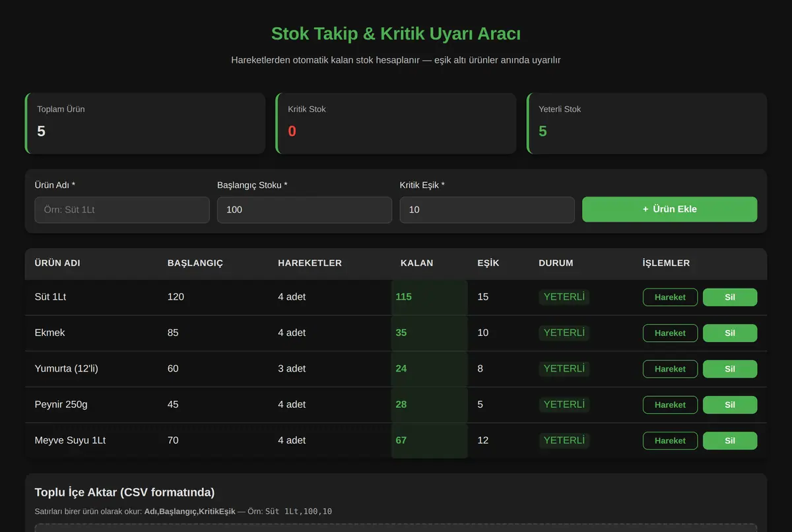Screen dimensions: 792x532
Task: Open Hareket for Yumurta (12'li) row
Action: [670, 369]
